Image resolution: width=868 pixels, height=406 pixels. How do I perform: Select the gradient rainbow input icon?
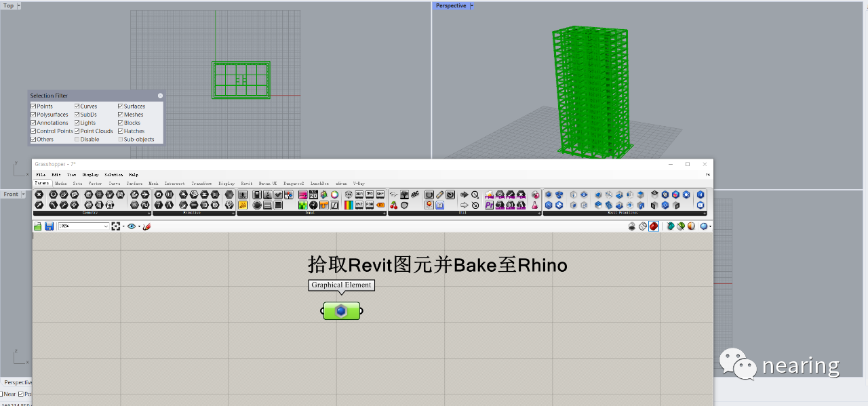[349, 205]
